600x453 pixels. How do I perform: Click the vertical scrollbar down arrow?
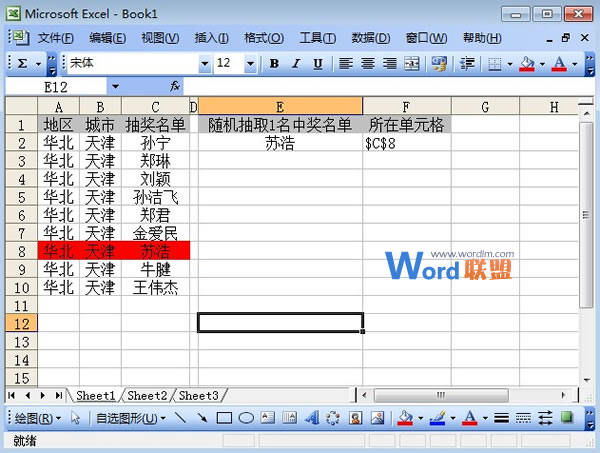coord(587,380)
